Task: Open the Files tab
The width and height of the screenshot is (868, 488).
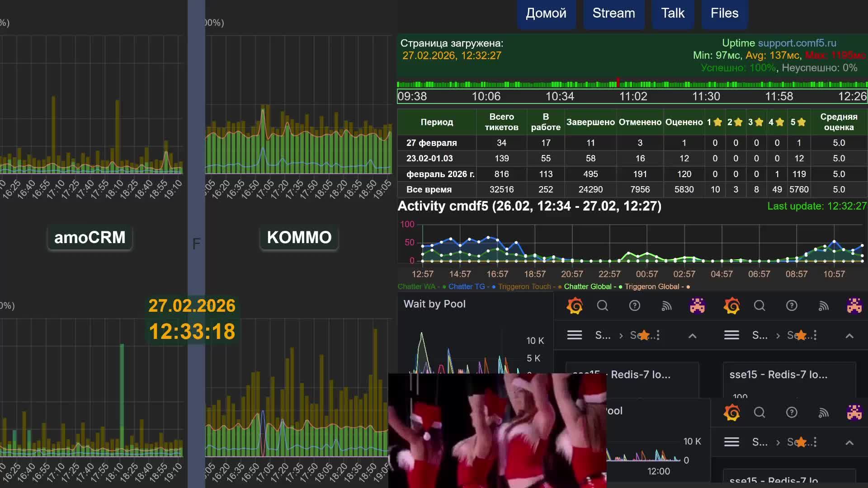Action: click(724, 14)
